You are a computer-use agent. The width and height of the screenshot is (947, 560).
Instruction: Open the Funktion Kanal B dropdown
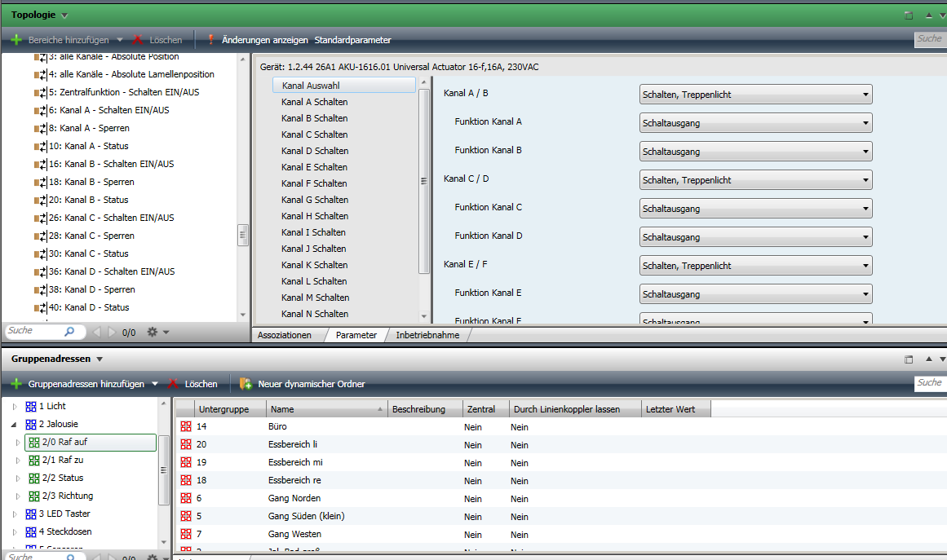(x=755, y=151)
